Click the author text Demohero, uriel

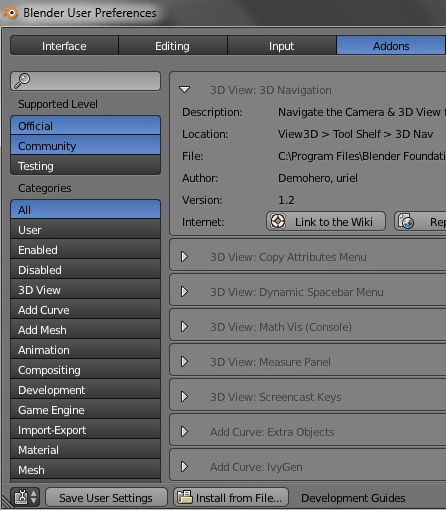point(318,178)
